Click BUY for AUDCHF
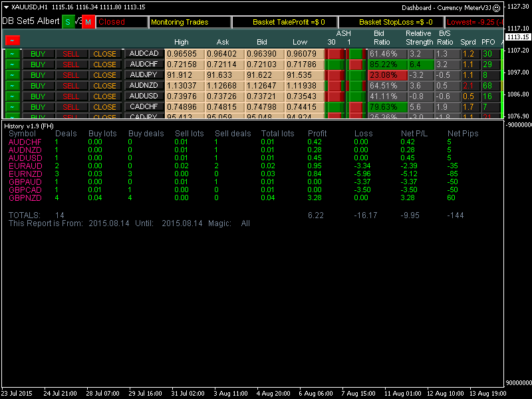Viewport: 532px width, 399px height. coord(38,65)
